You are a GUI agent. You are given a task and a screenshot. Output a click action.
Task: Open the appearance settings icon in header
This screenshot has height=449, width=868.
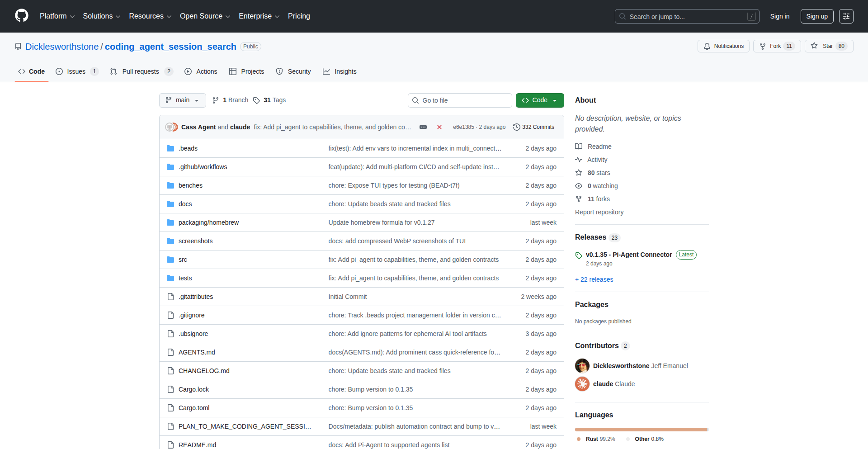[846, 16]
